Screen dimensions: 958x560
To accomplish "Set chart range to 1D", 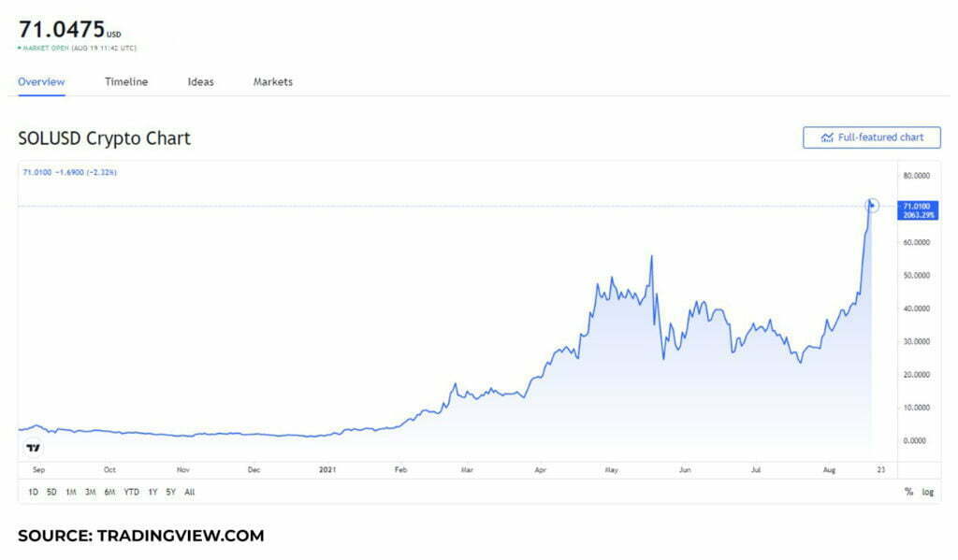I will point(33,492).
